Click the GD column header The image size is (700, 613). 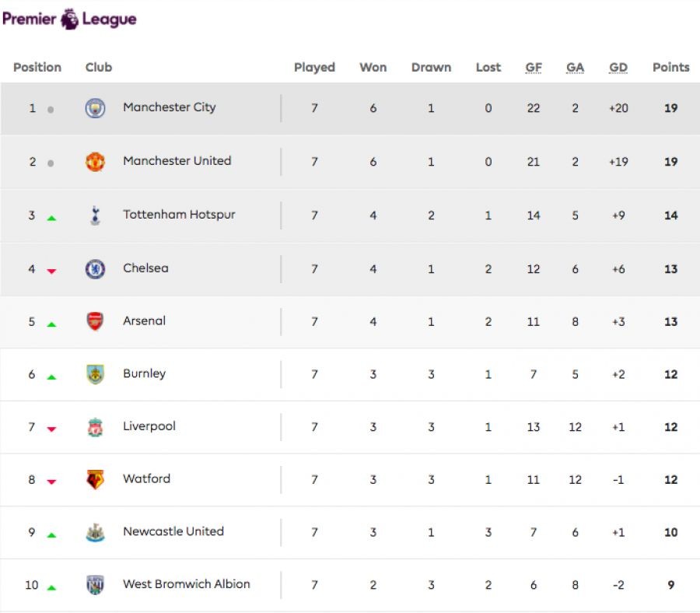click(618, 68)
